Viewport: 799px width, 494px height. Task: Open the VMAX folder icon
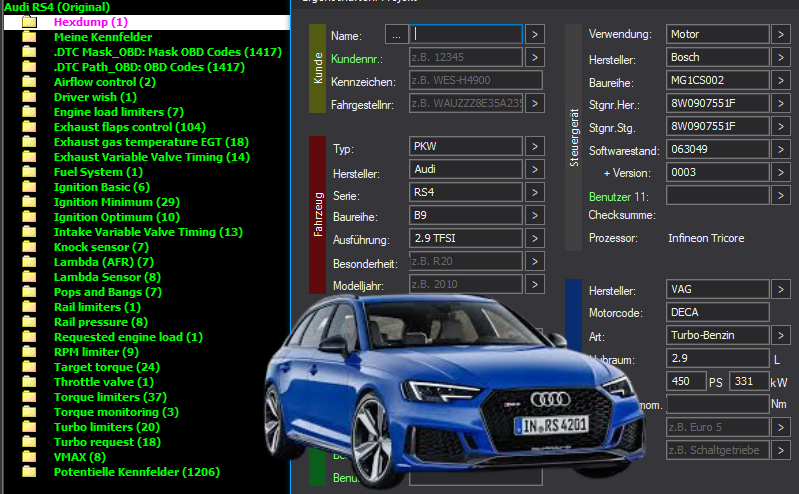pyautogui.click(x=30, y=457)
